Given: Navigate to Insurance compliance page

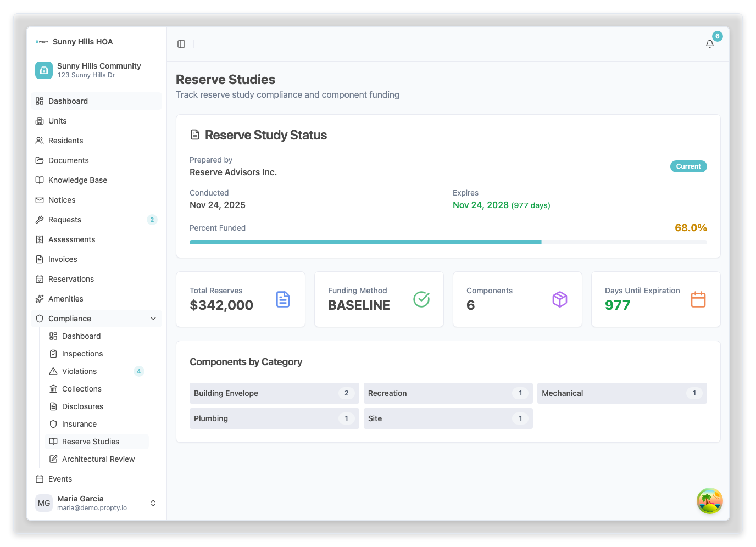Looking at the screenshot, I should (79, 424).
